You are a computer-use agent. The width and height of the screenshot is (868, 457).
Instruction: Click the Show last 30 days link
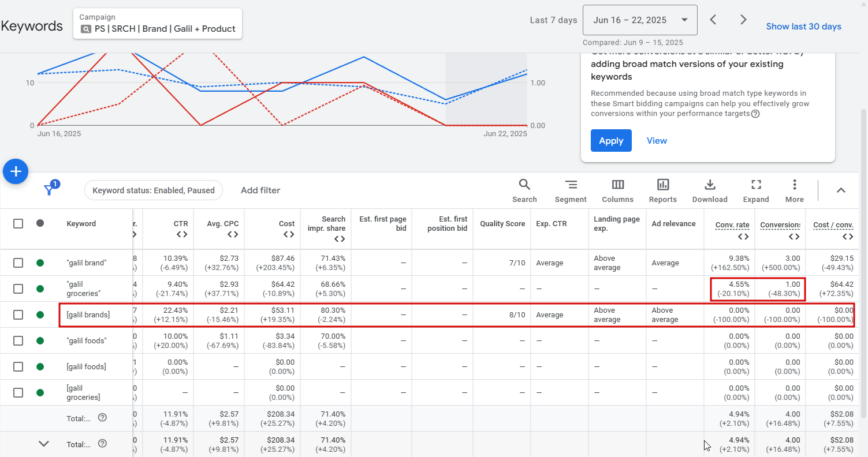pos(803,27)
